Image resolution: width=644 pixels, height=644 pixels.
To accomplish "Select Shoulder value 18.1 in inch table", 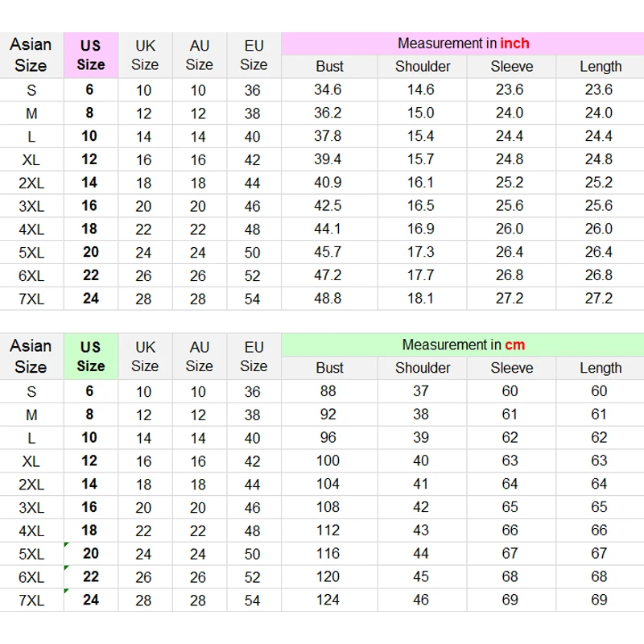I will coord(420,298).
